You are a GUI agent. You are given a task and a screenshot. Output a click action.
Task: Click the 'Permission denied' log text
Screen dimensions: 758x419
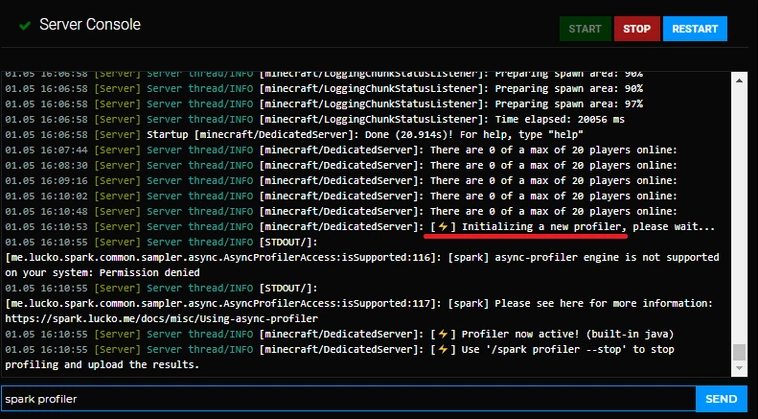pos(149,273)
